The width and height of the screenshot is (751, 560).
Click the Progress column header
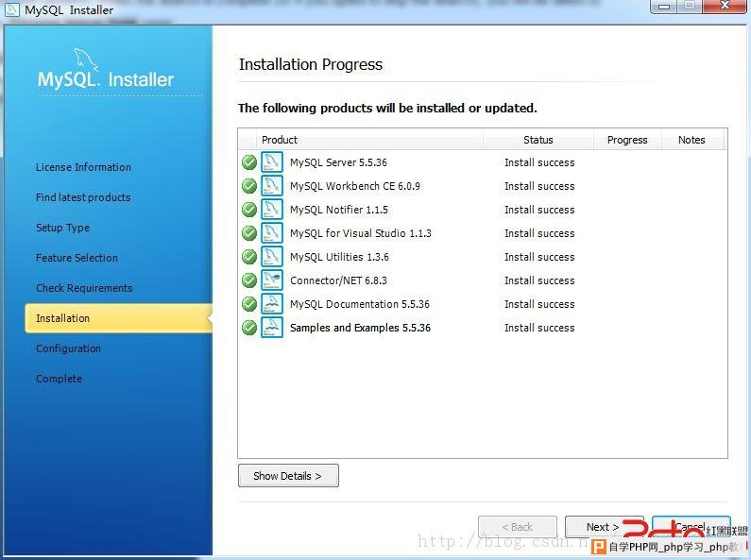point(627,140)
